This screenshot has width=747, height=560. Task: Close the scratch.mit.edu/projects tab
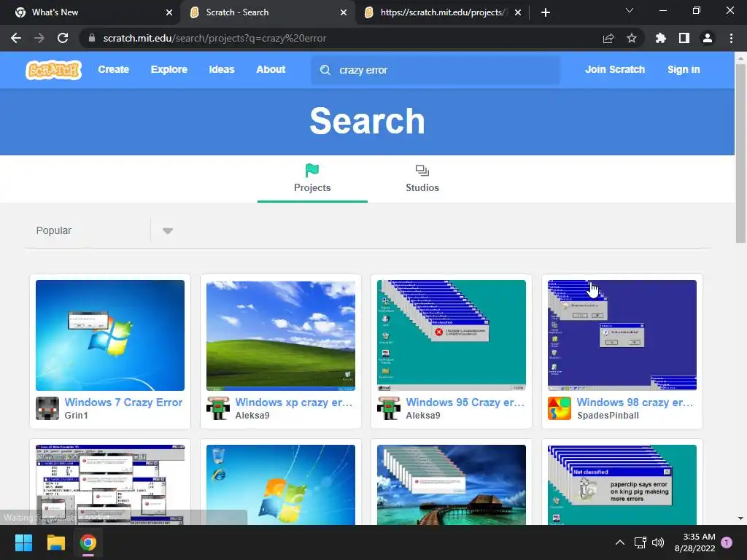click(x=518, y=12)
